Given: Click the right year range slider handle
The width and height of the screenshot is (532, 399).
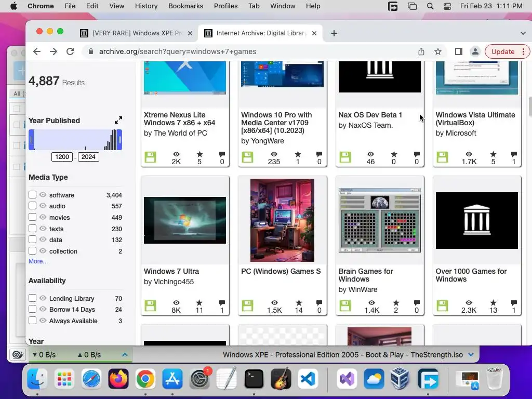Looking at the screenshot, I should pos(119,140).
